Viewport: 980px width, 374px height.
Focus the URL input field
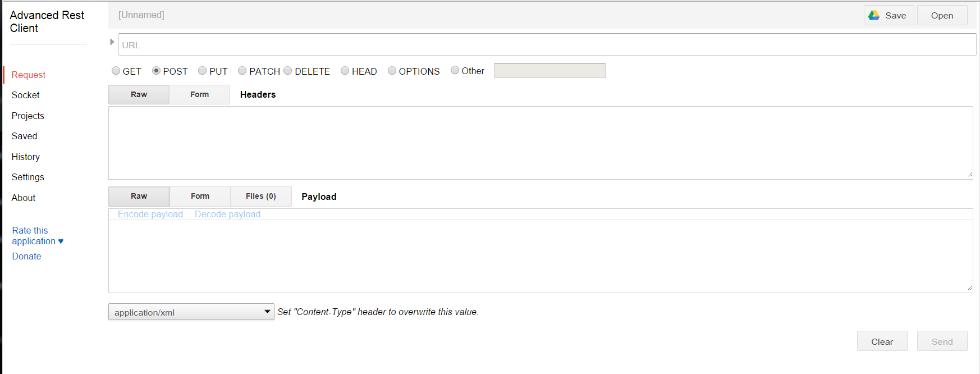coord(547,45)
